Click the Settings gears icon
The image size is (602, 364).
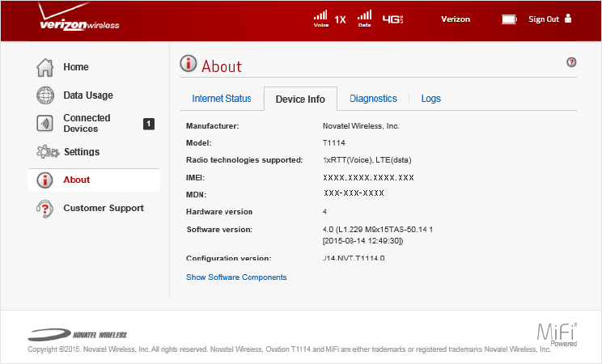48,152
